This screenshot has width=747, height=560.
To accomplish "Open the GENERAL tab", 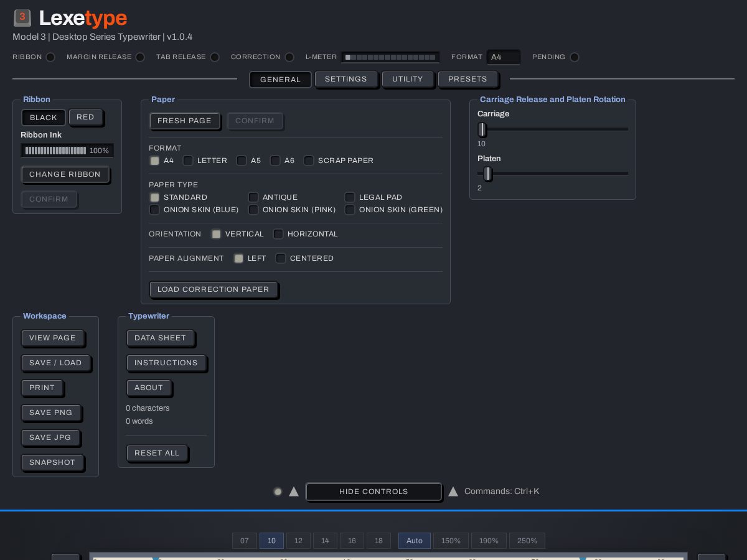I will point(280,80).
